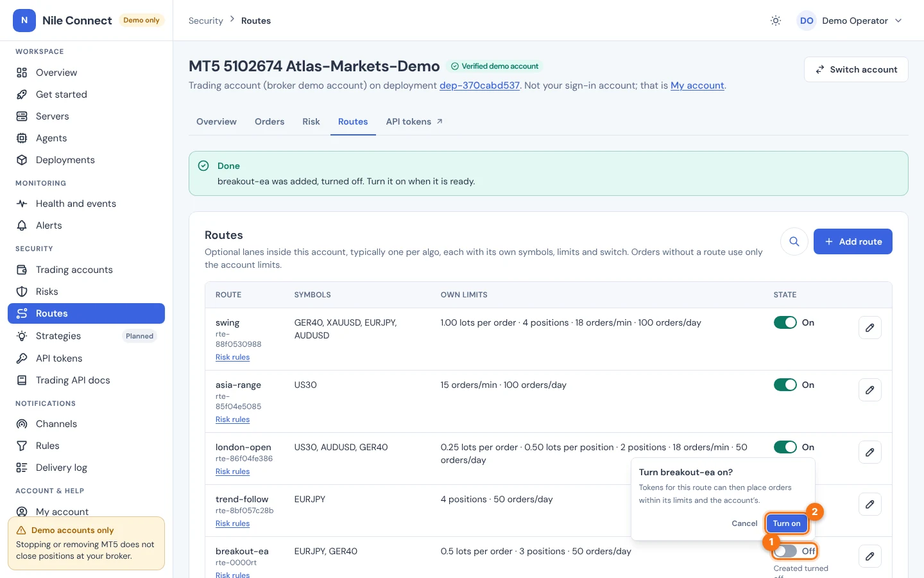Toggle the breakout-ea route switch
This screenshot has width=924, height=578.
pos(785,551)
